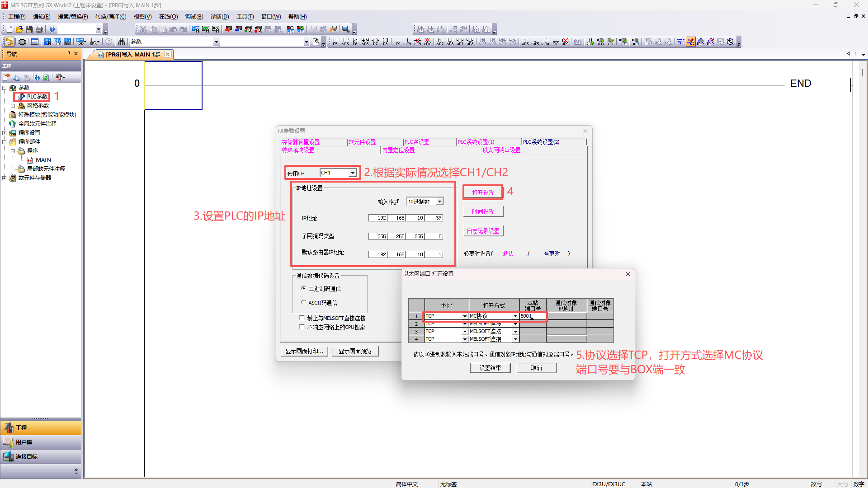868x488 pixels.
Task: Click the 时间设置 button
Action: (x=483, y=211)
